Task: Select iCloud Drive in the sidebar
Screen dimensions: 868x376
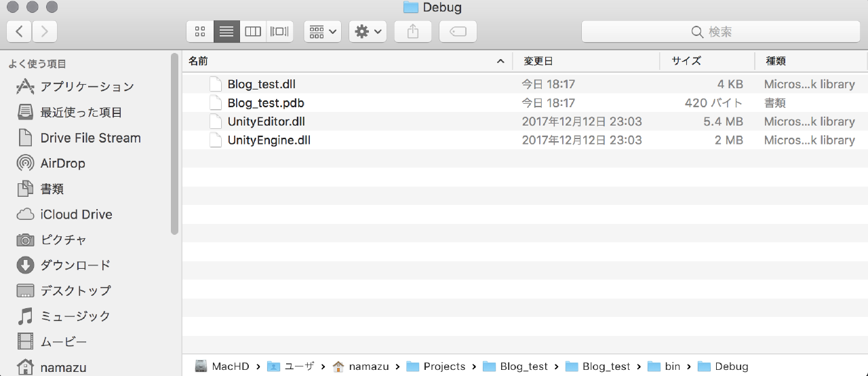Action: [64, 214]
